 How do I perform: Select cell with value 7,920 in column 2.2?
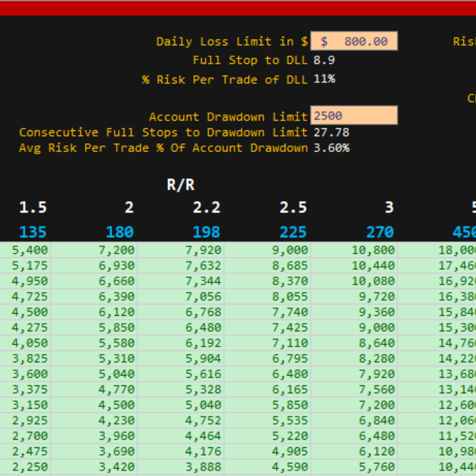pos(181,250)
